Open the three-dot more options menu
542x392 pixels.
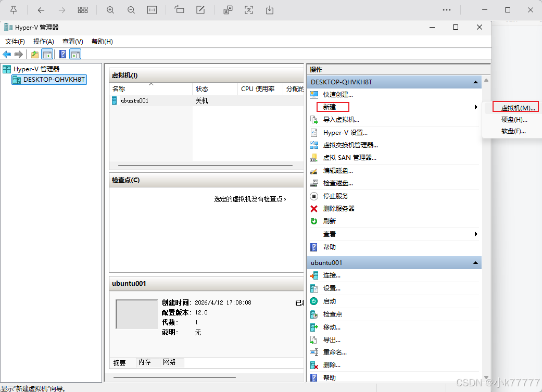tap(447, 10)
